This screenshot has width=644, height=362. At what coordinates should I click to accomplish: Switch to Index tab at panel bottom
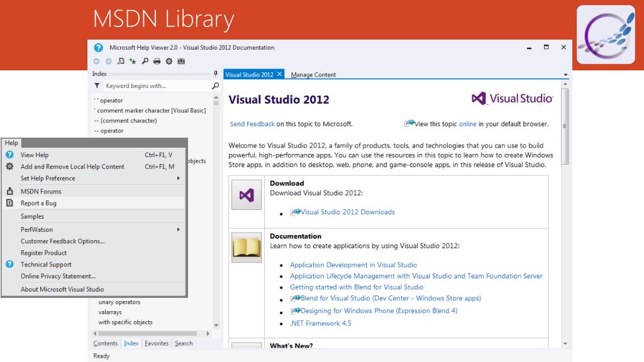pos(131,343)
